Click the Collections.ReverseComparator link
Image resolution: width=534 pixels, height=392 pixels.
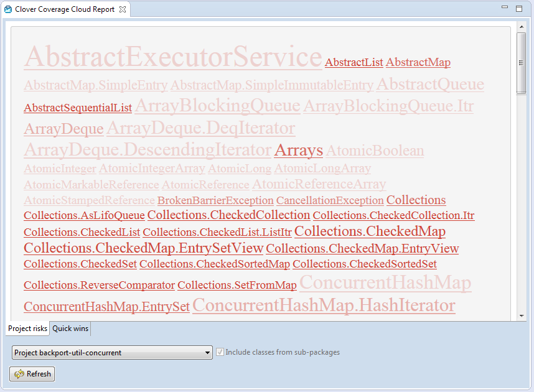click(99, 285)
